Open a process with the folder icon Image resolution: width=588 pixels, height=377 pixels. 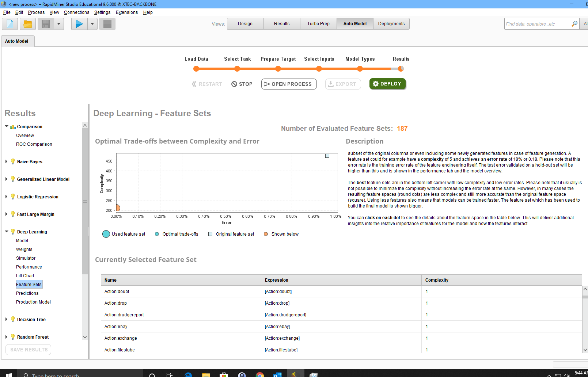point(28,24)
